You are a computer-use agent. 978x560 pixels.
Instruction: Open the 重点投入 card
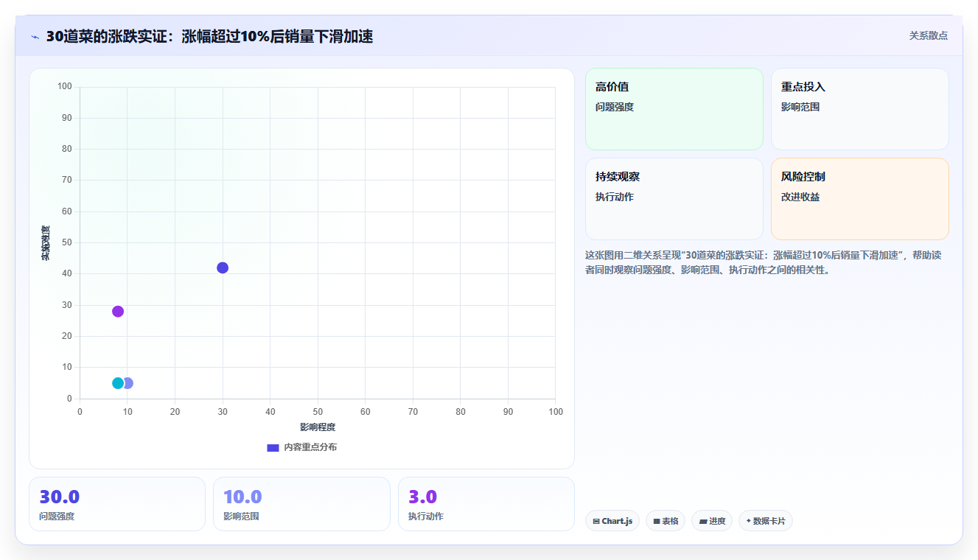[860, 109]
